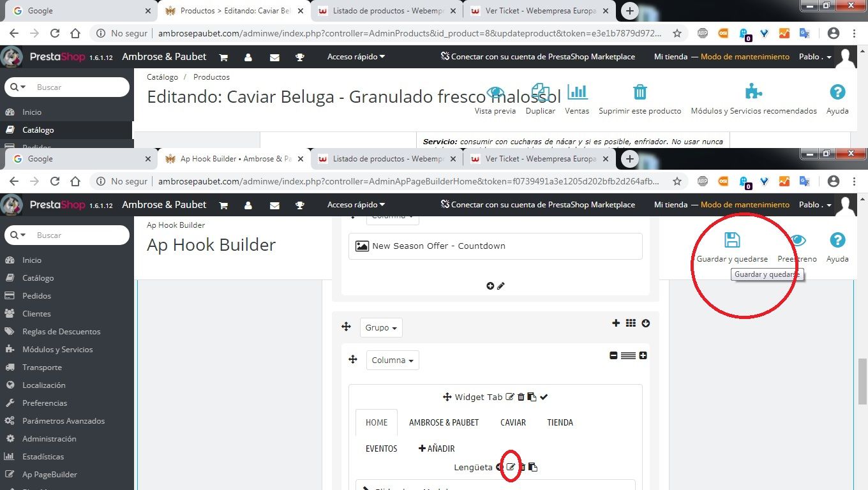
Task: Click lower window vertical scrollbar thumb
Action: (862, 380)
